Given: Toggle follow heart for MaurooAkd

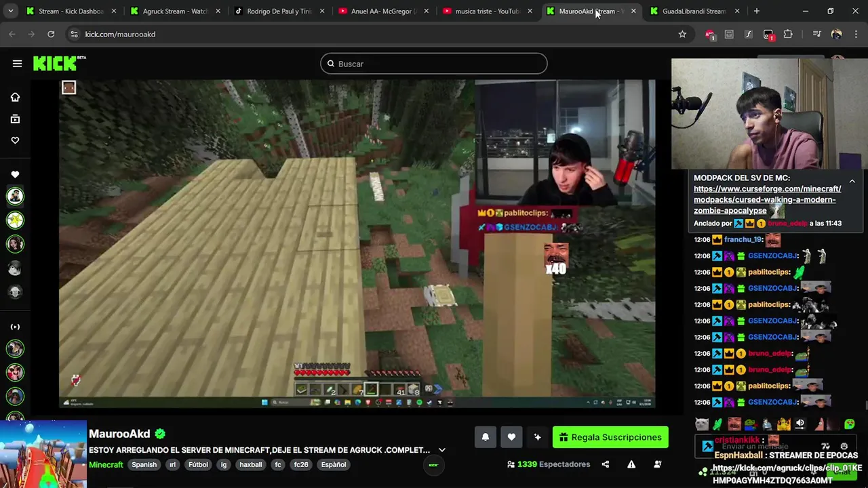Looking at the screenshot, I should 511,437.
